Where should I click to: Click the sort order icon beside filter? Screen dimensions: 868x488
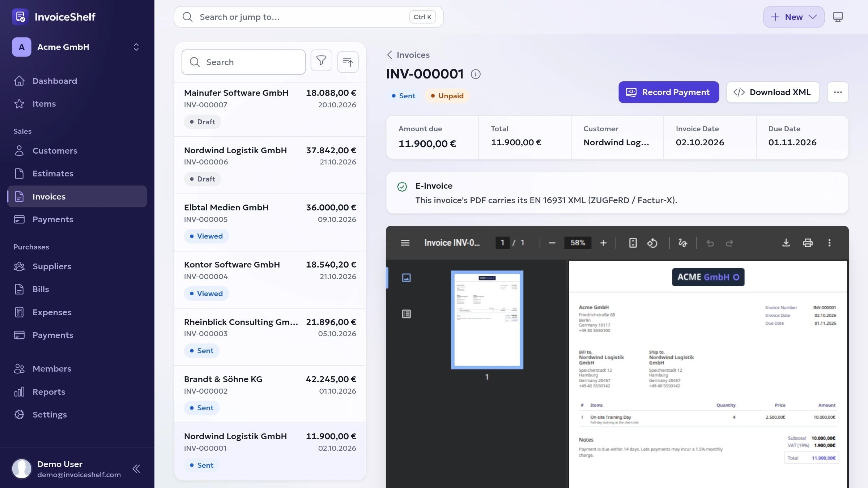coord(348,62)
